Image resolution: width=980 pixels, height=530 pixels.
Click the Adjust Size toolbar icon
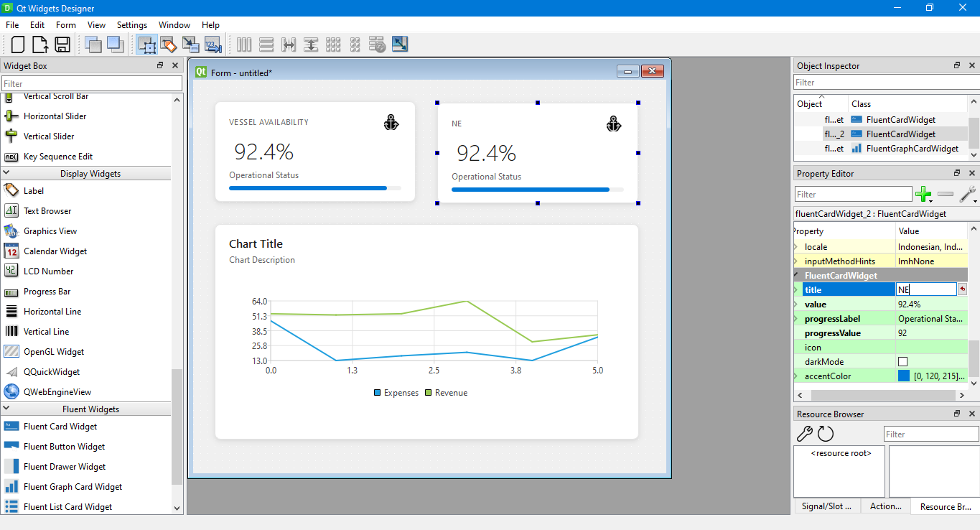[400, 45]
